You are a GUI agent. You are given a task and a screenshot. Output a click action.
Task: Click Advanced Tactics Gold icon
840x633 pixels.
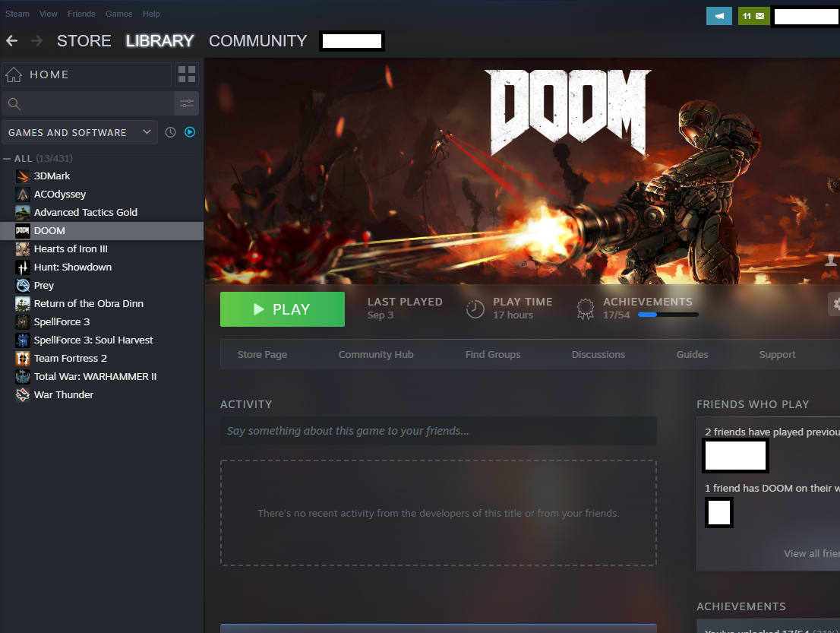23,212
